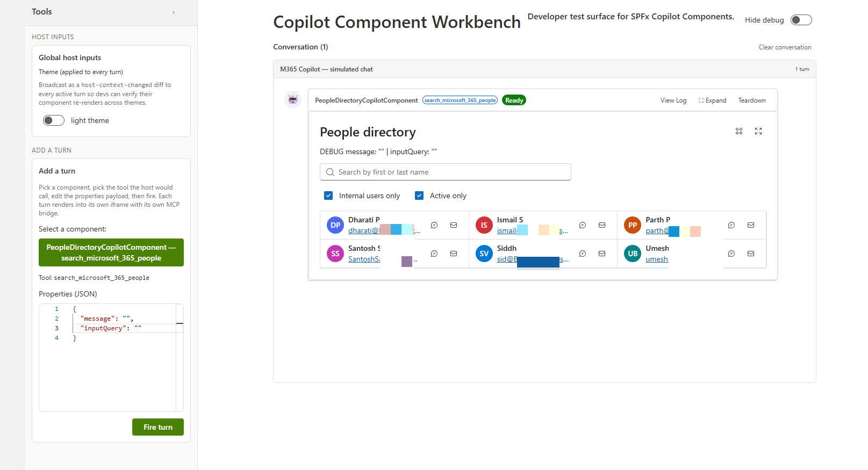Start chat with Santosh
The width and height of the screenshot is (868, 470).
434,254
